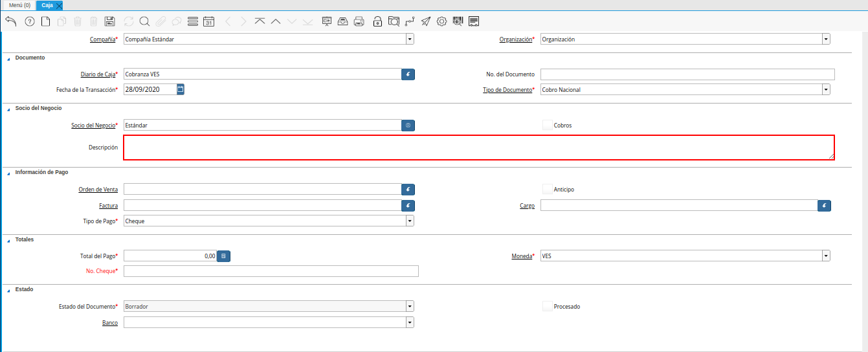Click the undo arrow toolbar icon
The height and width of the screenshot is (352, 868).
[x=10, y=21]
